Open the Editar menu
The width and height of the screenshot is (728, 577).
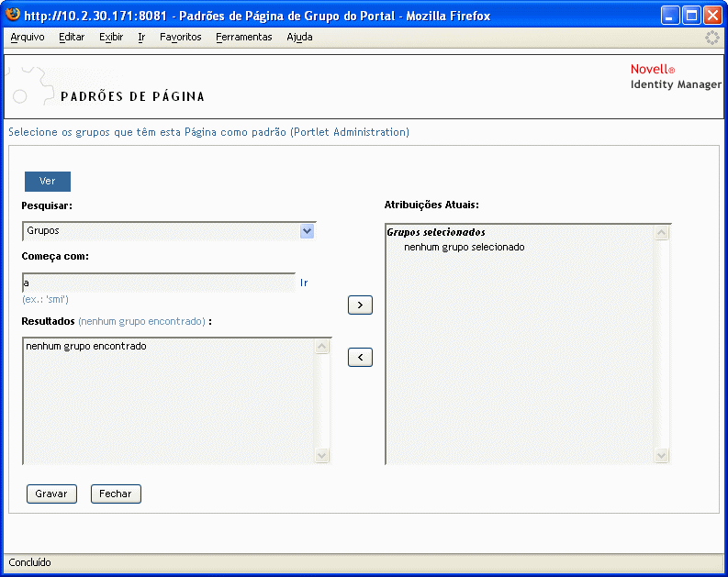72,37
